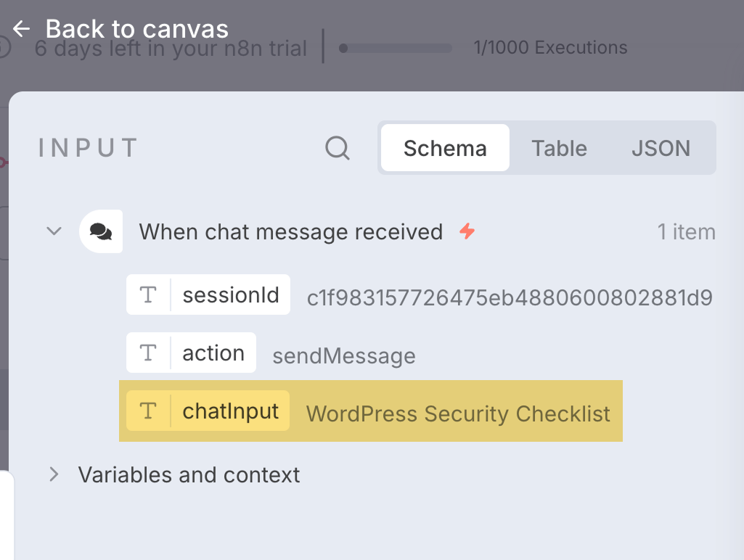This screenshot has height=560, width=744.
Task: Click the search magnifier icon in INPUT panel
Action: click(x=338, y=148)
